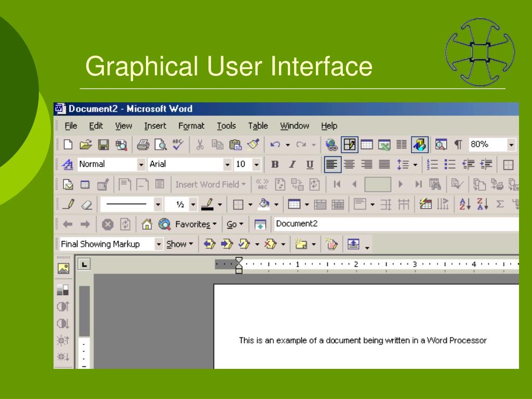Click Insert Picture icon on left toolbar

click(x=63, y=269)
